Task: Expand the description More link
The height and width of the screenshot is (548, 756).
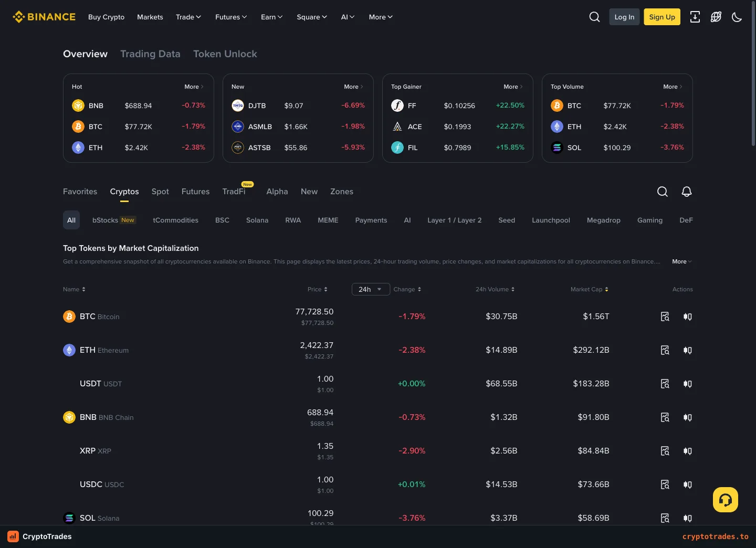Action: tap(682, 261)
